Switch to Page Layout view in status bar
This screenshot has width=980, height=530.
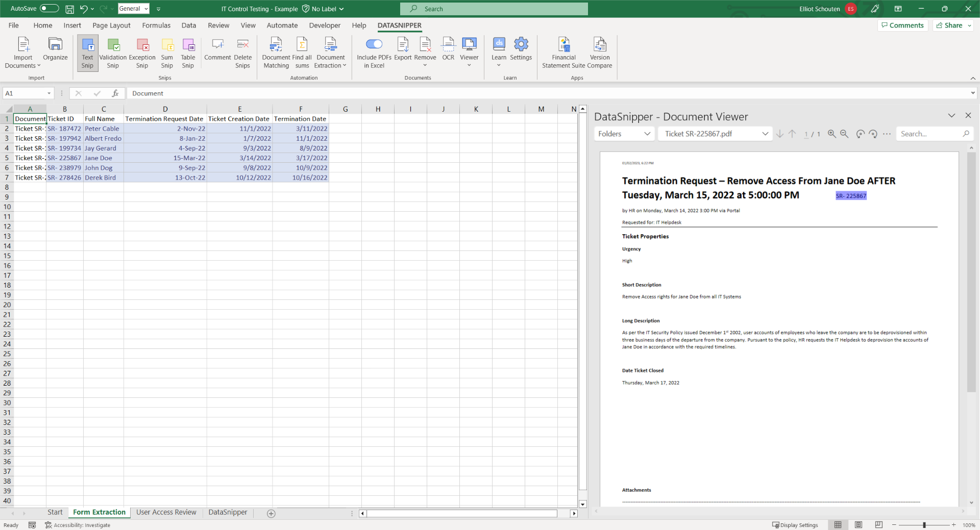859,525
